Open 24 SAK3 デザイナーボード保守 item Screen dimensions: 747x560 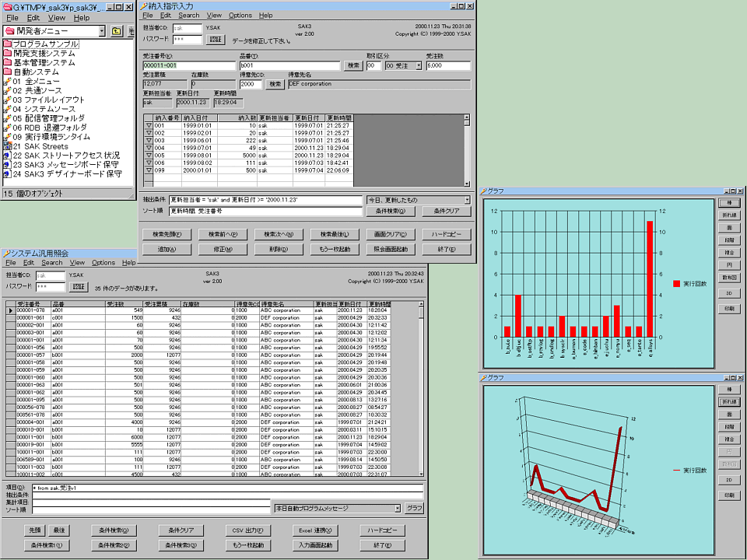(x=66, y=174)
